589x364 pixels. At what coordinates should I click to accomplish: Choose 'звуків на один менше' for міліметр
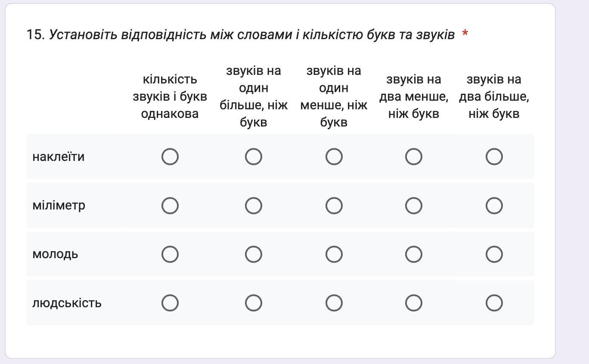[x=334, y=206]
